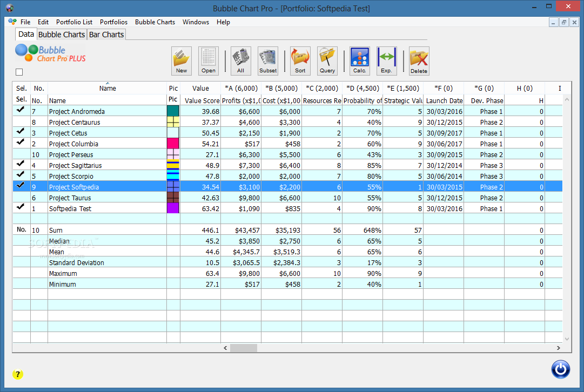Click the Sort toolbar icon

pos(300,60)
